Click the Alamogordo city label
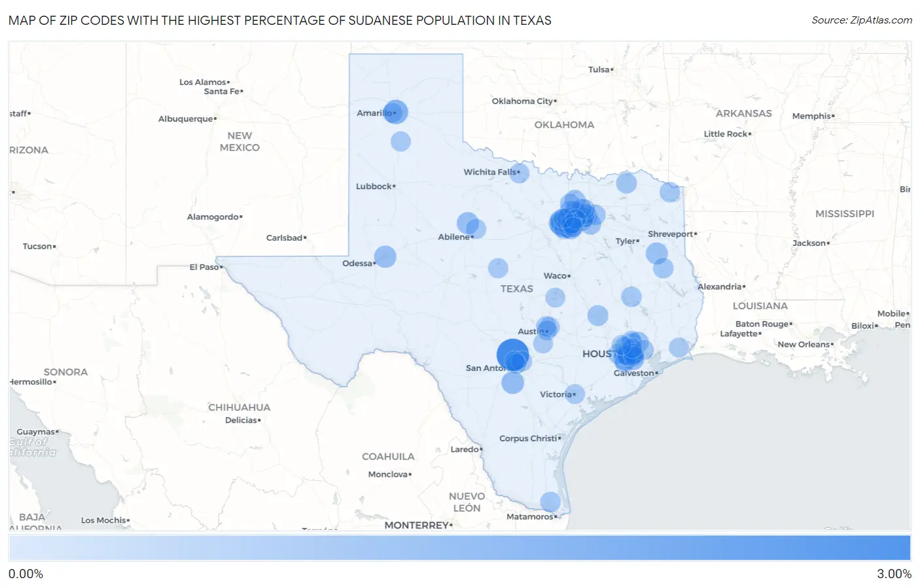Viewport: 920px width, 588px height. click(x=213, y=217)
